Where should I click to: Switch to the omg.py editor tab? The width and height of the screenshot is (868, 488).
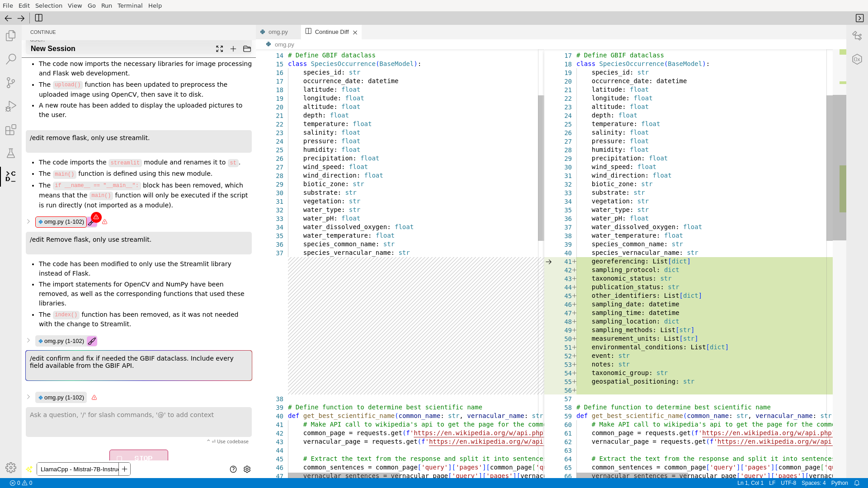[278, 32]
